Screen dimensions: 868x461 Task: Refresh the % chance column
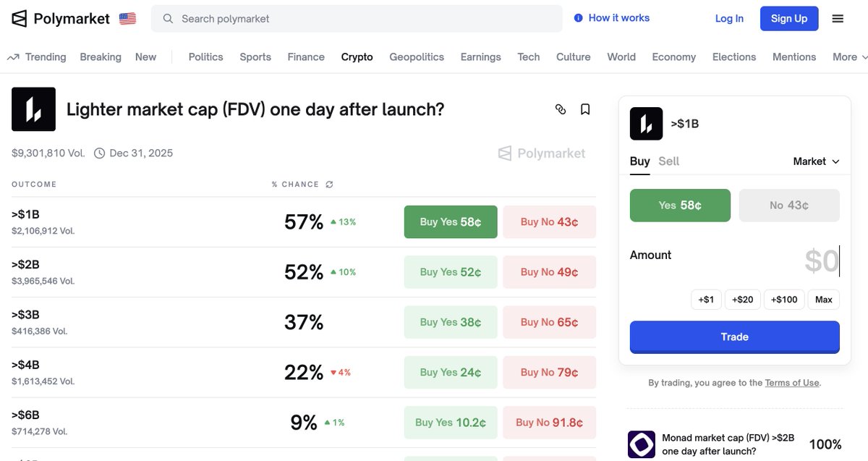[x=329, y=185]
